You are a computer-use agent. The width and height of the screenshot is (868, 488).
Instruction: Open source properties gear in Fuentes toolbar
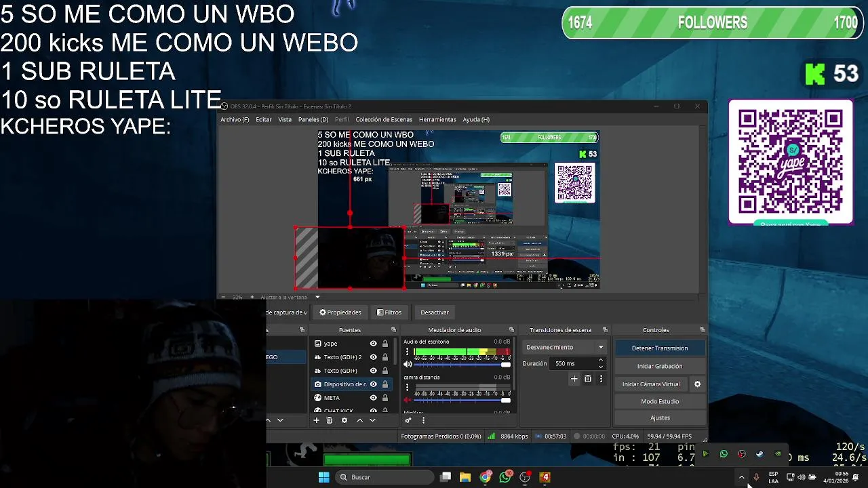344,420
